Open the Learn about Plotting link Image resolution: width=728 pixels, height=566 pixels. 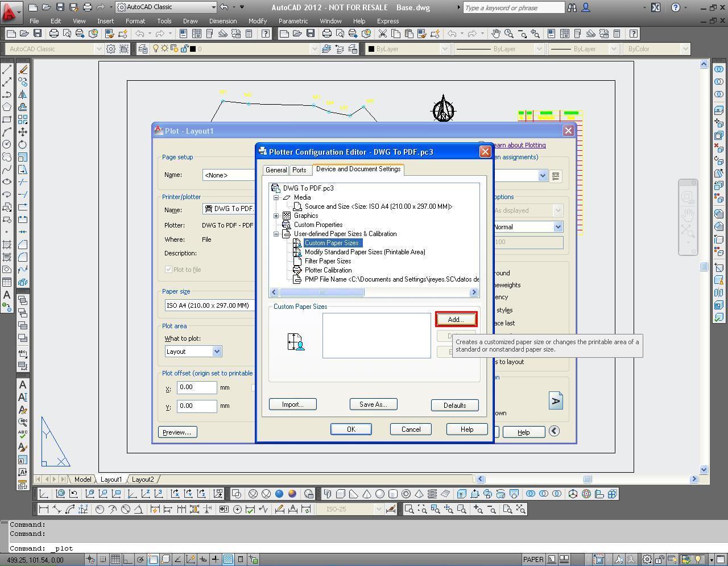(519, 145)
